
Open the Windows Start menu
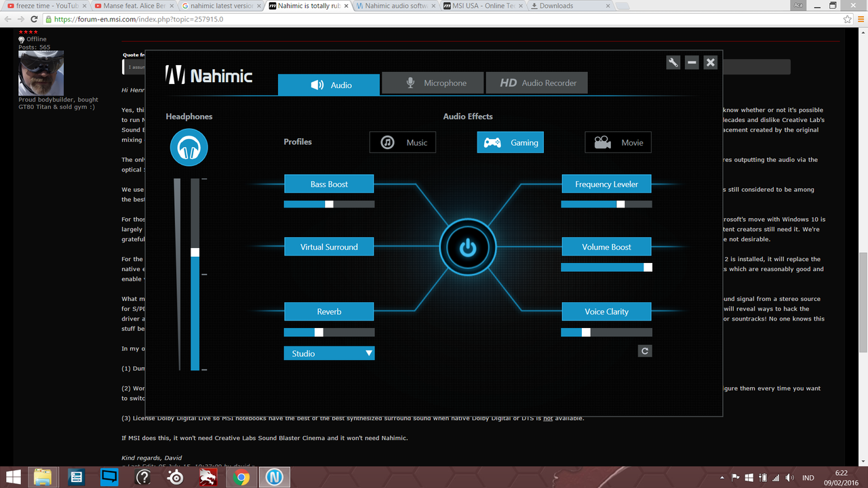tap(13, 477)
